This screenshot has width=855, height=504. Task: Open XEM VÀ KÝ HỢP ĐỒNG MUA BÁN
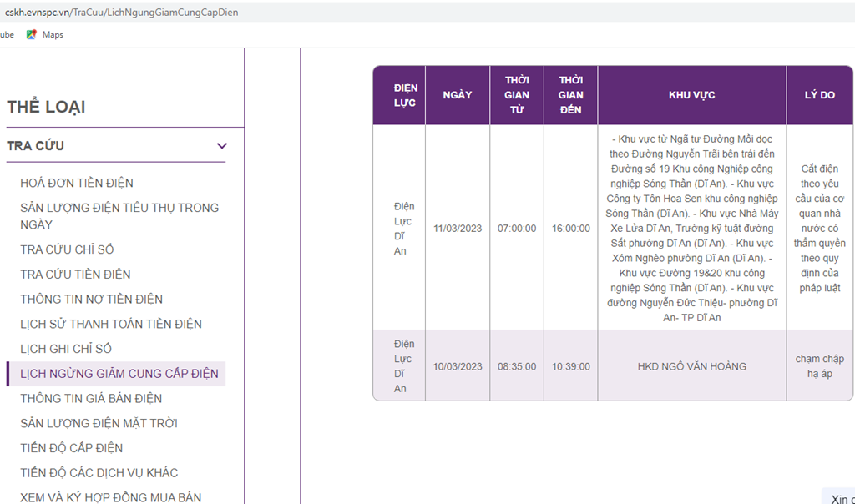(111, 497)
